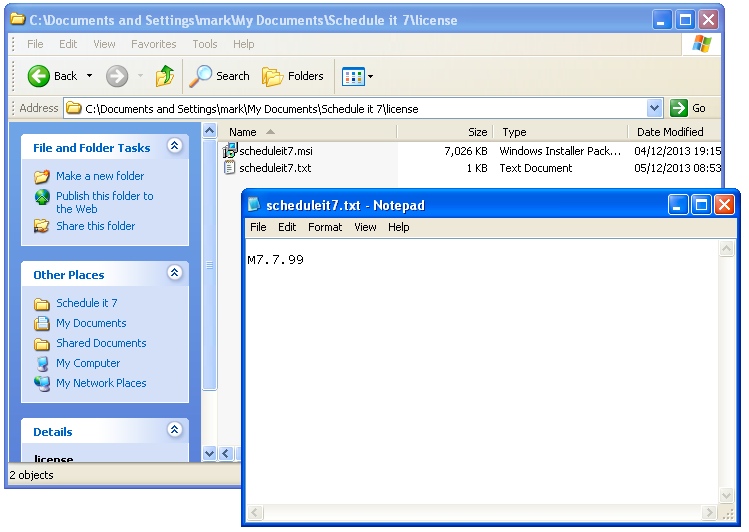The width and height of the screenshot is (749, 532).
Task: Open Notepad File menu
Action: pyautogui.click(x=258, y=227)
